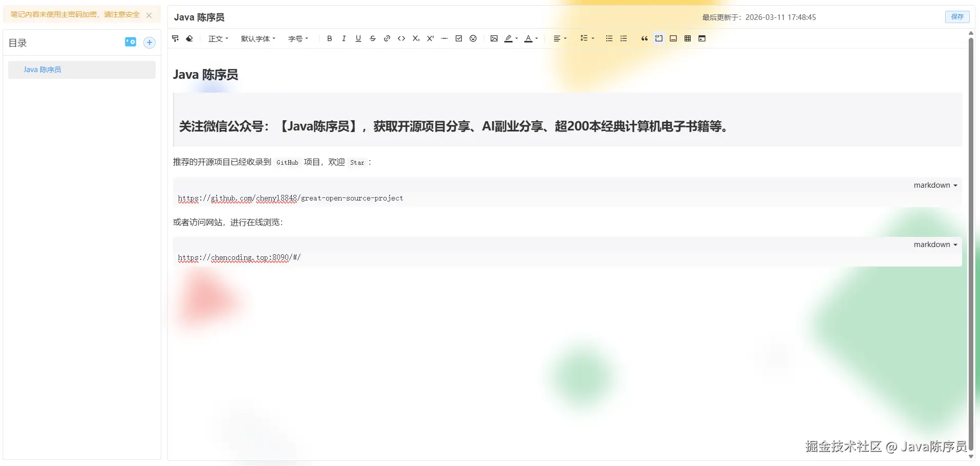Toggle inline code formatting
980x466 pixels.
[x=401, y=38]
